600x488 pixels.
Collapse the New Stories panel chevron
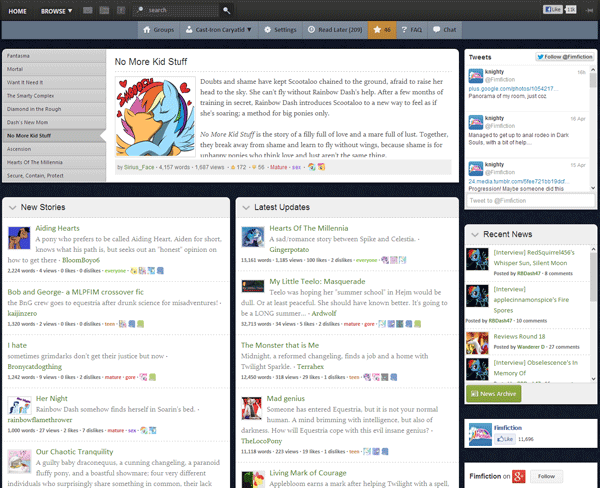(x=13, y=207)
